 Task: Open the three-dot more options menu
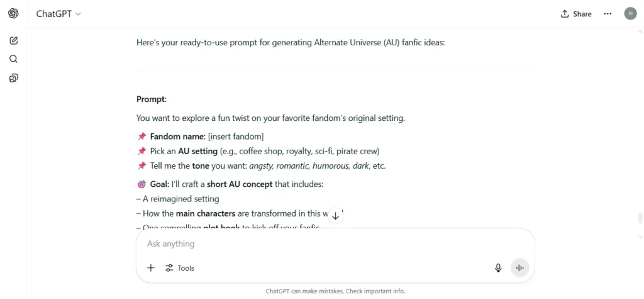pyautogui.click(x=608, y=14)
